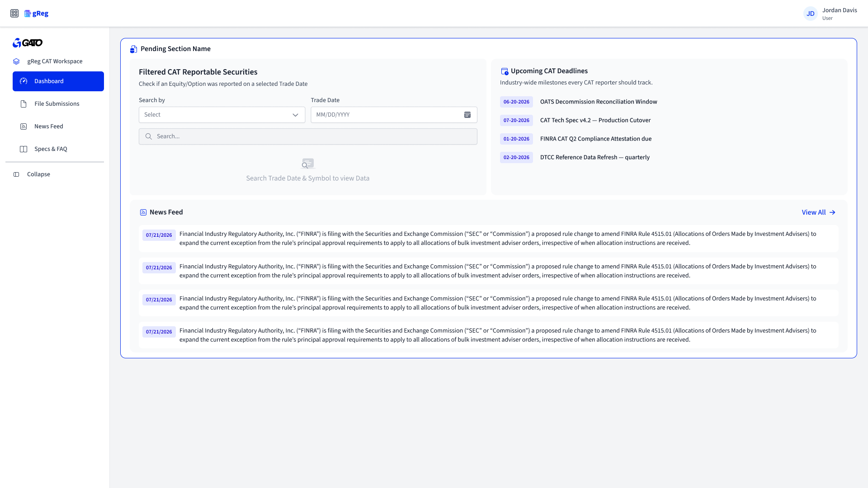Focus the Search... input field

pyautogui.click(x=308, y=136)
